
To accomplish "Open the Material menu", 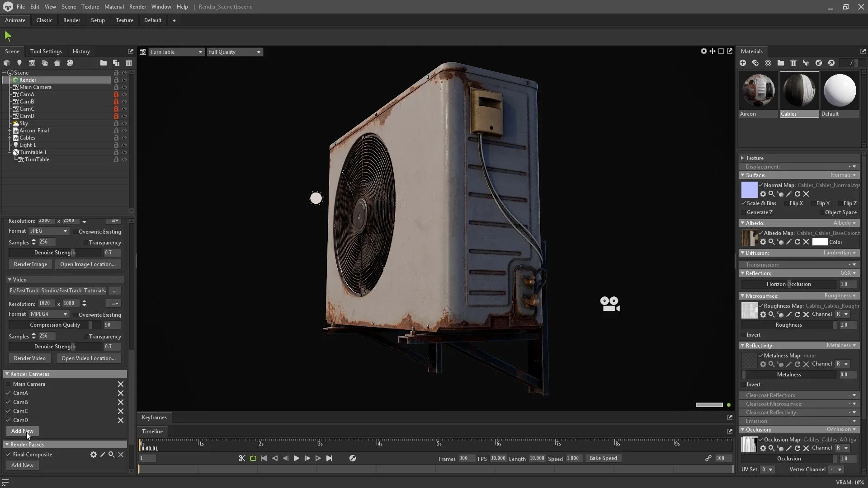I will (113, 7).
